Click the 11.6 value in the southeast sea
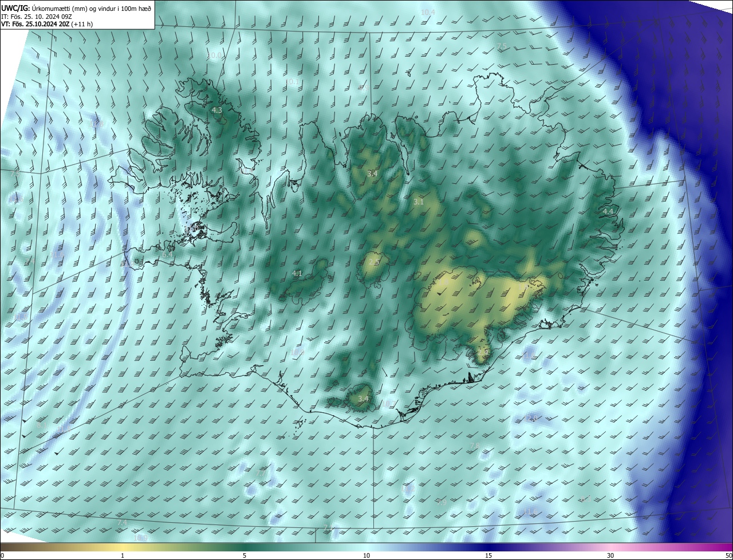 pos(530,511)
